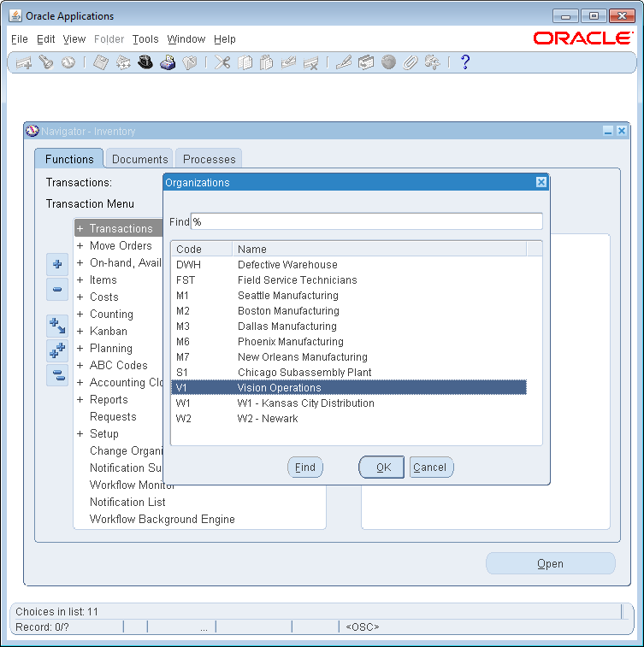The width and height of the screenshot is (644, 647).
Task: Select W1 - Kansas City Distribution row
Action: [x=349, y=403]
